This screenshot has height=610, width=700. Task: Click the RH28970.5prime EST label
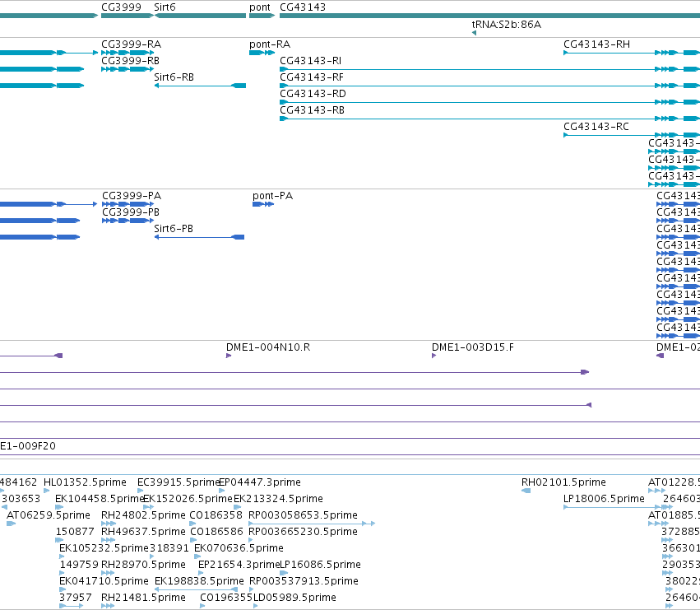point(143,565)
